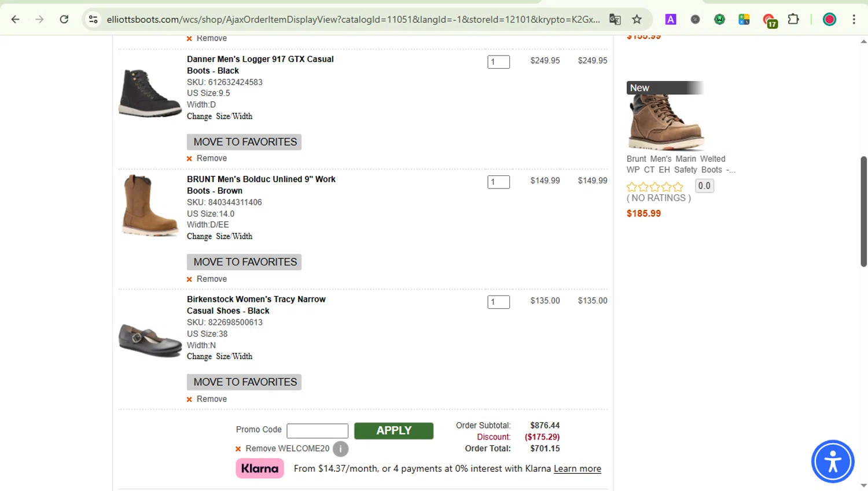The height and width of the screenshot is (491, 868).
Task: Open WELCOME20 promo info icon
Action: [x=341, y=449]
